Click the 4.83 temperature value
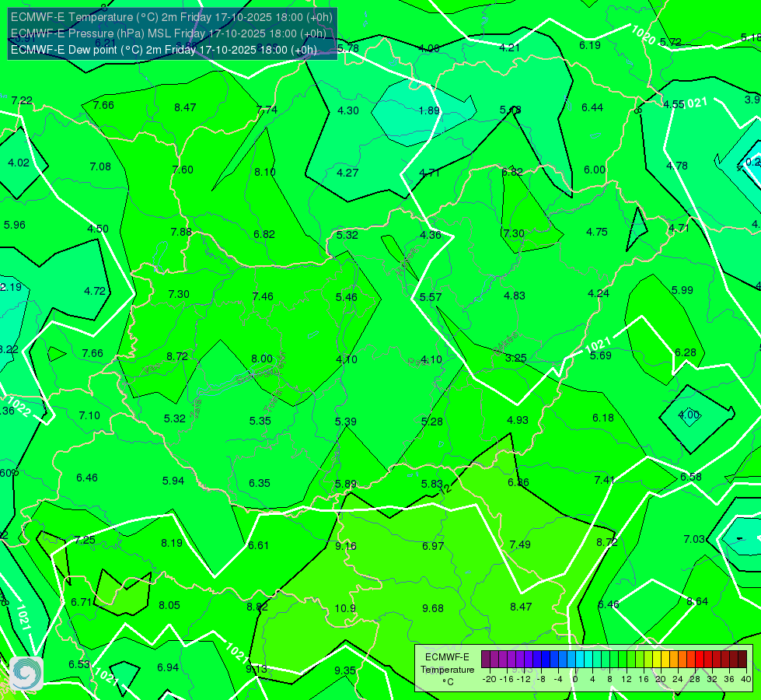This screenshot has width=761, height=700. (515, 296)
